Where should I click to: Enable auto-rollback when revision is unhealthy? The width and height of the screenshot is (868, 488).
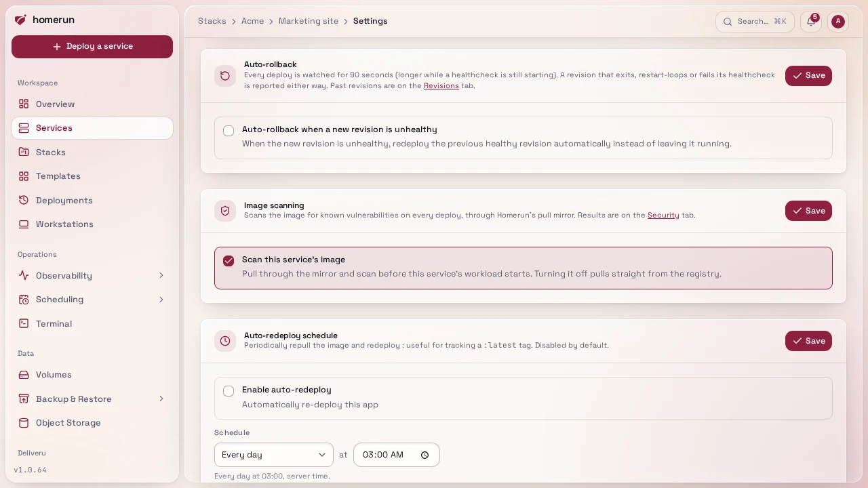[229, 131]
